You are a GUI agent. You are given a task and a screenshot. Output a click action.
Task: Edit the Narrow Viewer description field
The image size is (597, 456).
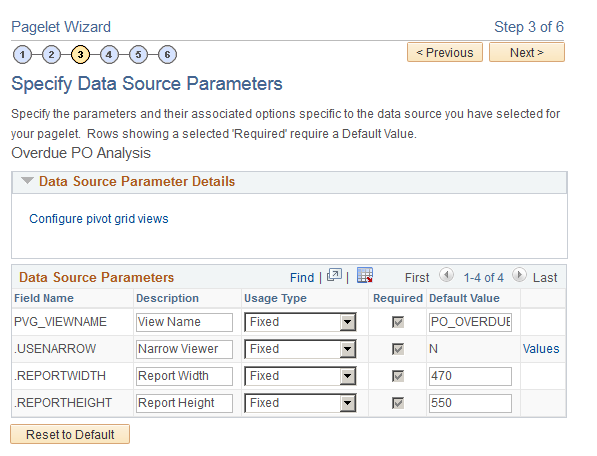[x=184, y=349]
